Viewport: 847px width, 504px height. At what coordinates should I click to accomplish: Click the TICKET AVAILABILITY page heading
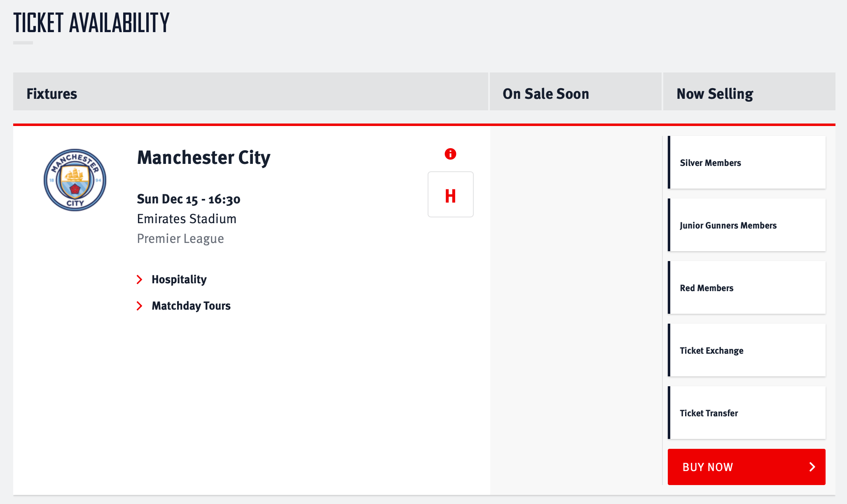tap(91, 23)
